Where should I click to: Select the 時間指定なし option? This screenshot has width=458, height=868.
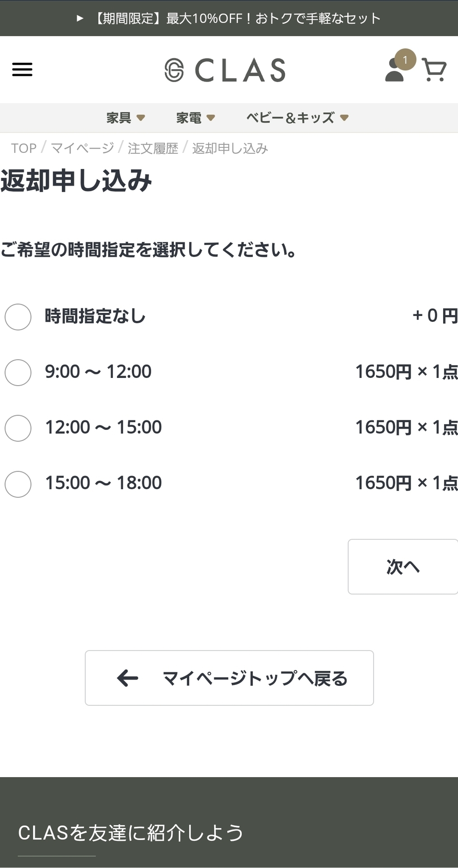click(18, 316)
